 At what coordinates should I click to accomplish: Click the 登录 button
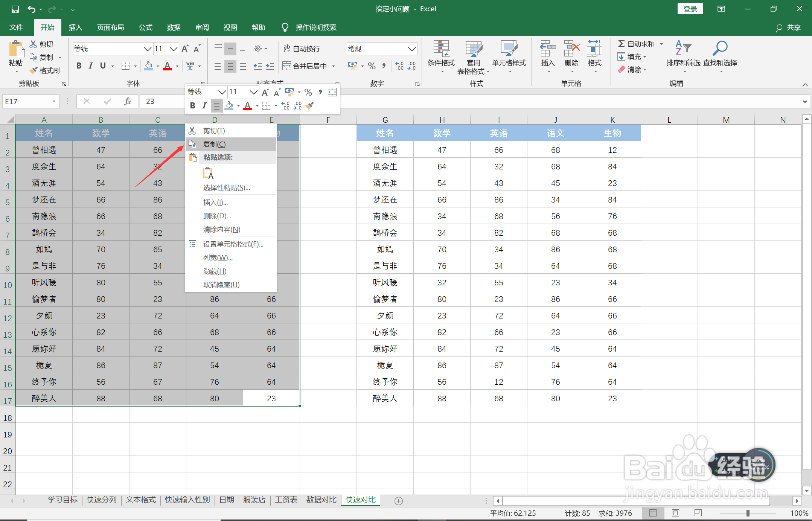690,9
